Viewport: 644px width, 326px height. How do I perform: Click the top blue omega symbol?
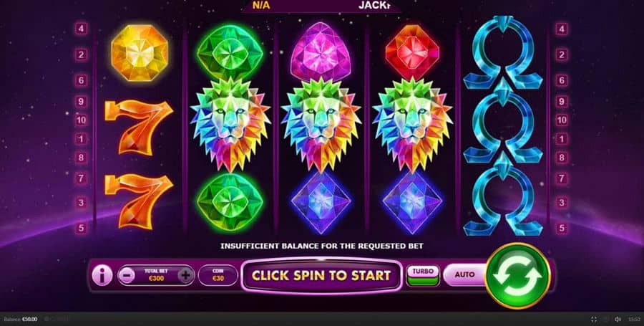tap(503, 52)
